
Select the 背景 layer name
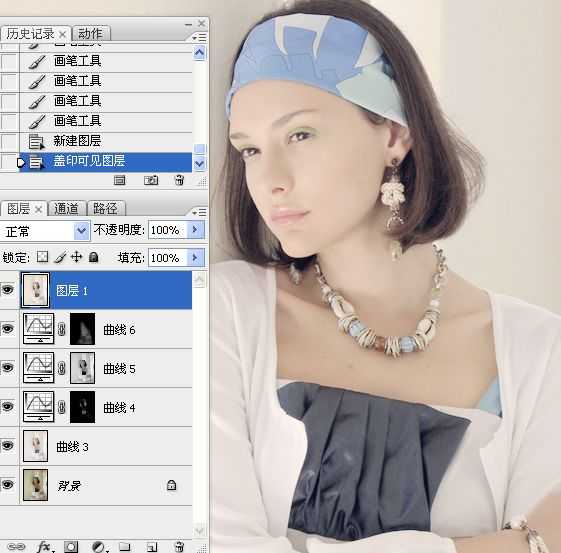pyautogui.click(x=69, y=485)
